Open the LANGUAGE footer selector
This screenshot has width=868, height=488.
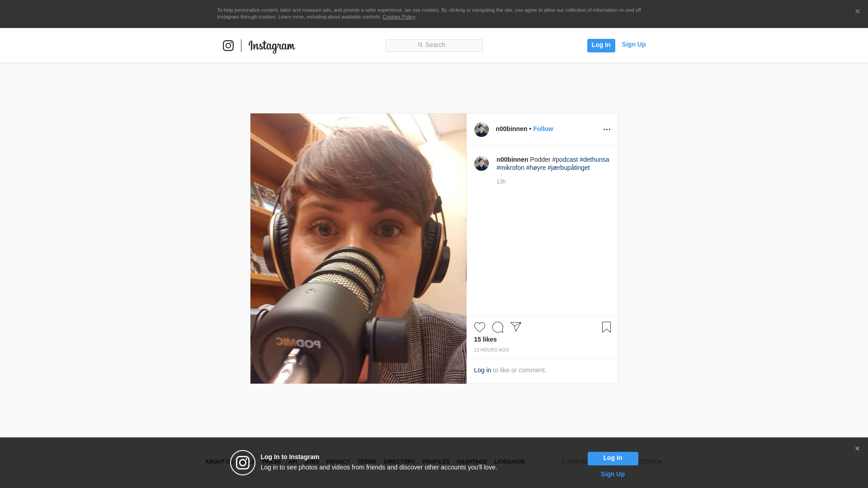(x=509, y=462)
